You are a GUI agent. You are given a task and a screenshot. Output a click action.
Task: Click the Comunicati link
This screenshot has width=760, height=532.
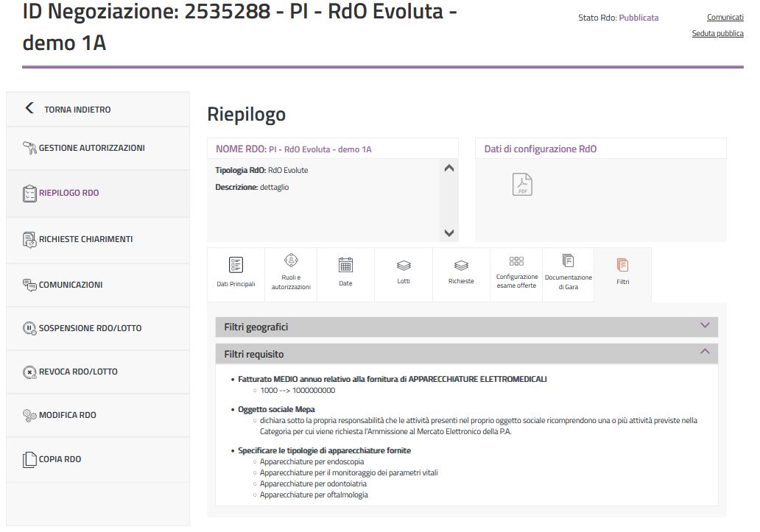tap(725, 17)
